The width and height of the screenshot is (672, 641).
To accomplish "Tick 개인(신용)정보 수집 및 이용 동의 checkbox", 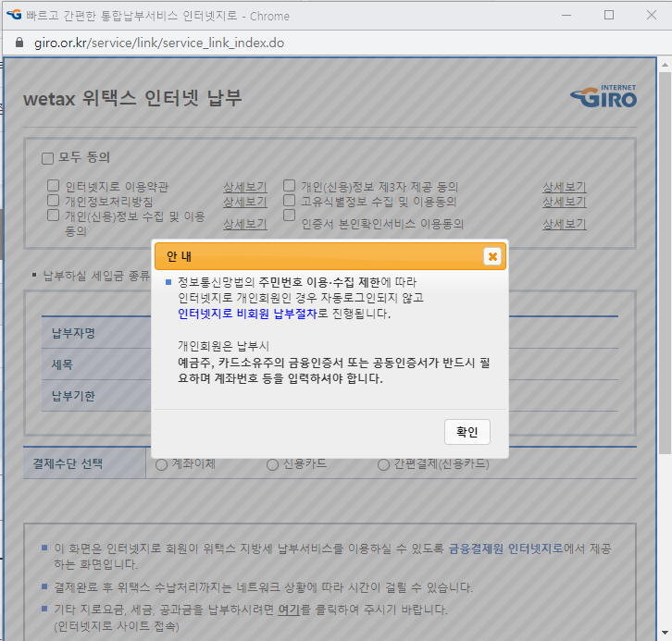I will (x=53, y=215).
